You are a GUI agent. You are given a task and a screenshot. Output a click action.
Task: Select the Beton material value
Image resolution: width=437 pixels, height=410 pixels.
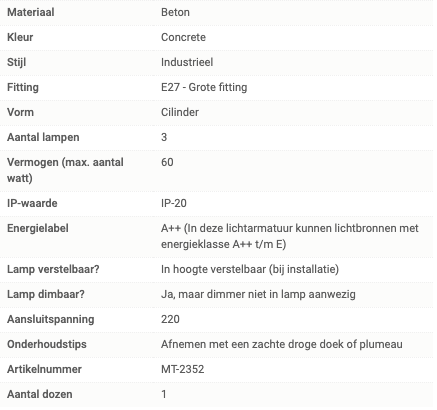(175, 12)
